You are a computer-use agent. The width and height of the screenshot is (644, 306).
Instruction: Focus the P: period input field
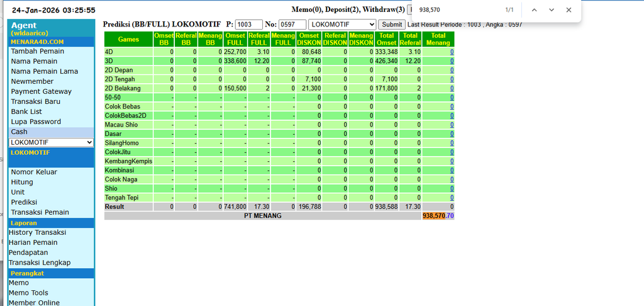[249, 25]
